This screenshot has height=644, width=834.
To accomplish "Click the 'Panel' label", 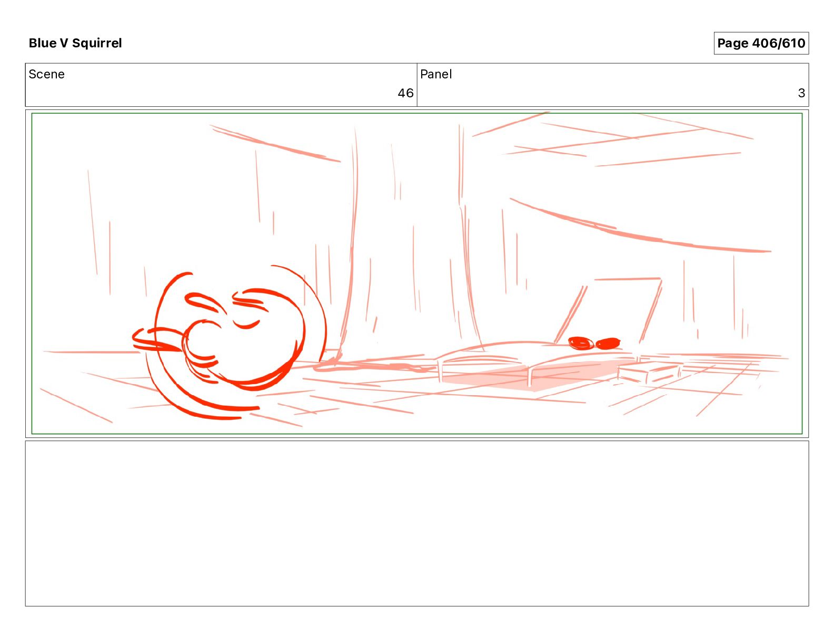I will pos(436,74).
